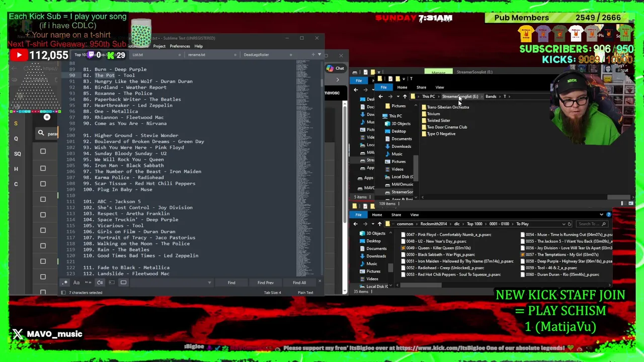Expand address bar history in To Play window

[563, 224]
